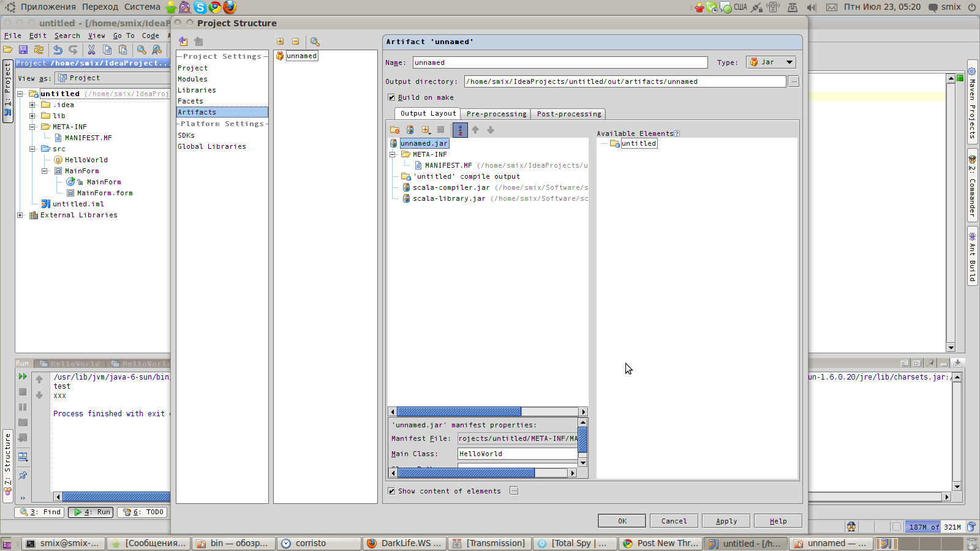Move the selected layout element down
The height and width of the screenshot is (551, 980).
(x=491, y=130)
